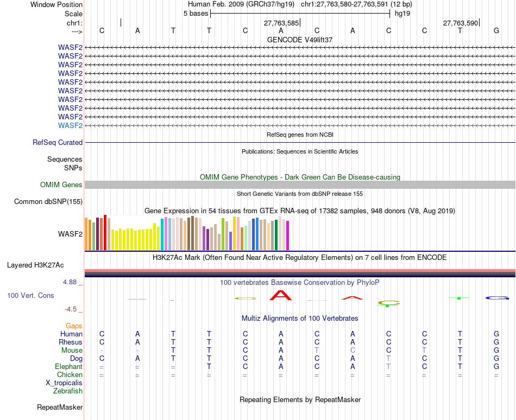Open the H3K27Ac Mark track title
The width and height of the screenshot is (516, 420).
300,257
